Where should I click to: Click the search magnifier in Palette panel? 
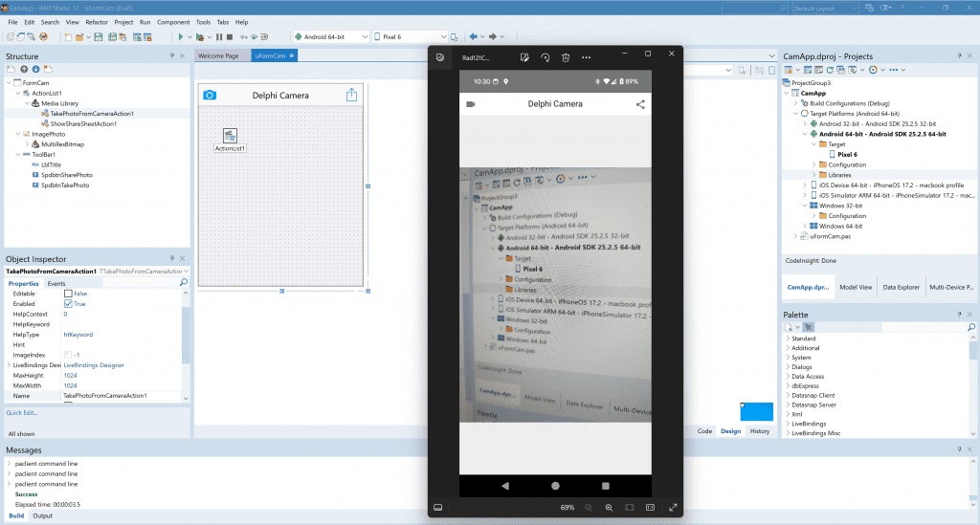pyautogui.click(x=971, y=327)
